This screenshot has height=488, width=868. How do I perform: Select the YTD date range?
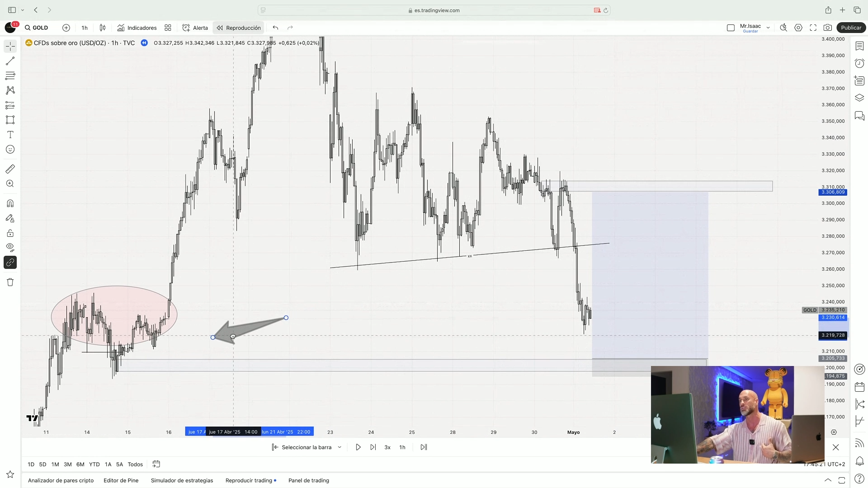pyautogui.click(x=94, y=464)
